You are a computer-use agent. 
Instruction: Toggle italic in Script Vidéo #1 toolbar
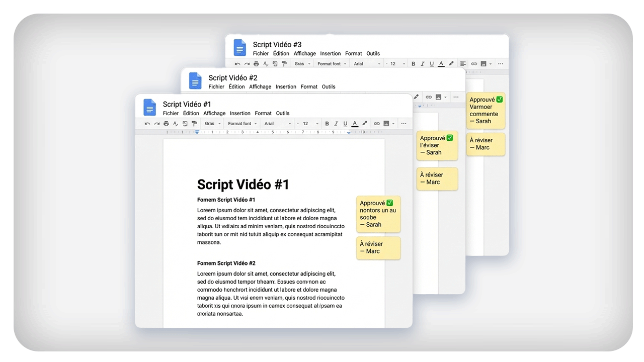coord(336,124)
